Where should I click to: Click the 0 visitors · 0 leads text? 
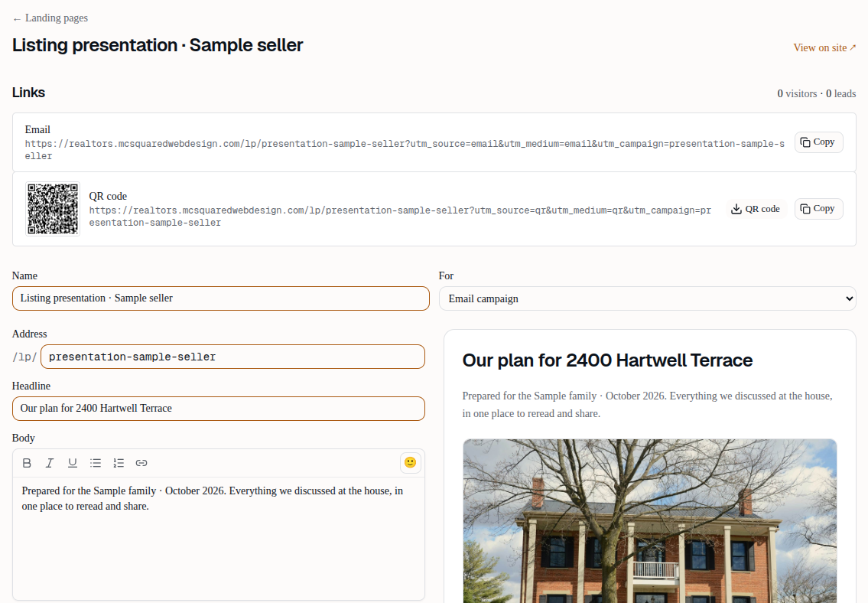pyautogui.click(x=817, y=93)
